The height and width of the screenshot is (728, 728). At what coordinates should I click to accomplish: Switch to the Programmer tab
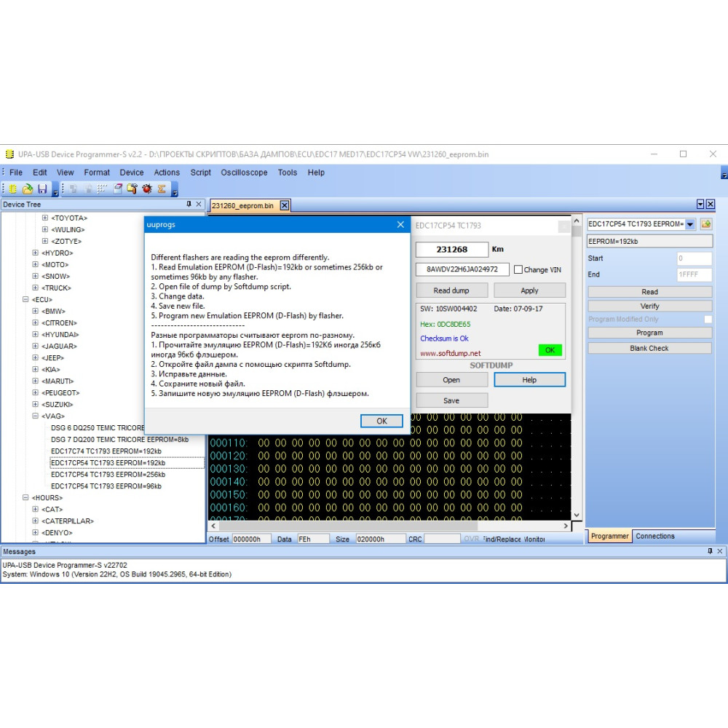click(x=609, y=536)
